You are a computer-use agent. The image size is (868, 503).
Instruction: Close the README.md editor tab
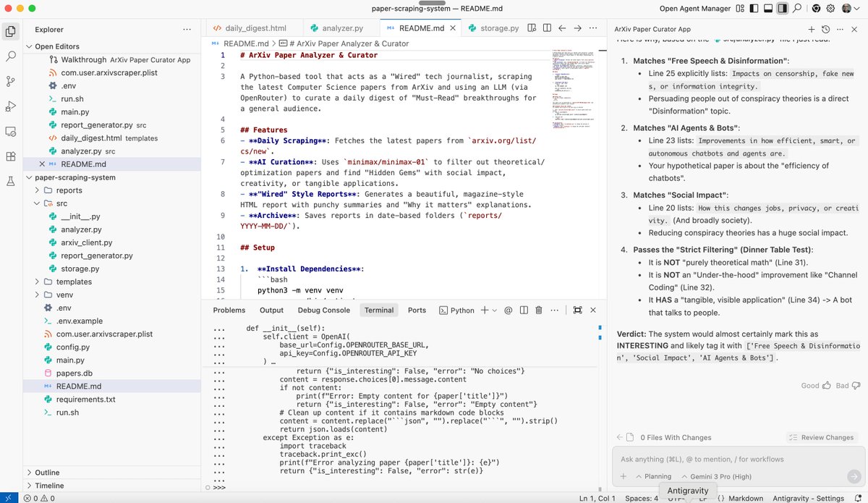452,28
